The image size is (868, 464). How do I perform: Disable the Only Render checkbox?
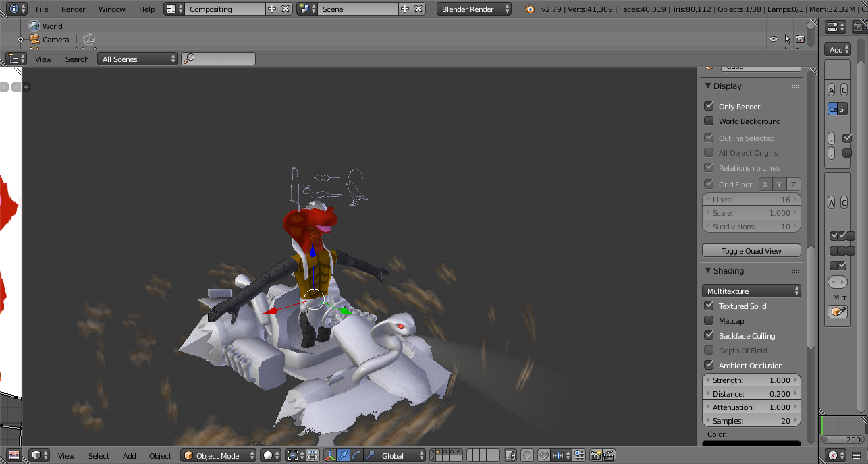pos(709,106)
